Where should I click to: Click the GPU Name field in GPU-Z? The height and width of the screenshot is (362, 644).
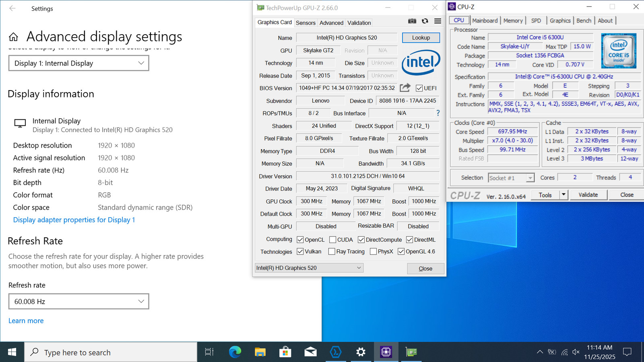tap(347, 37)
